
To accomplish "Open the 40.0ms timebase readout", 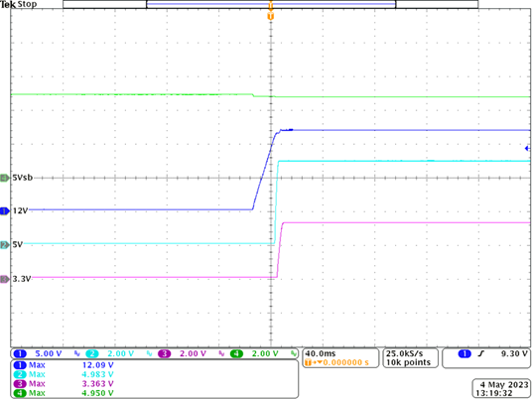I will coord(317,354).
